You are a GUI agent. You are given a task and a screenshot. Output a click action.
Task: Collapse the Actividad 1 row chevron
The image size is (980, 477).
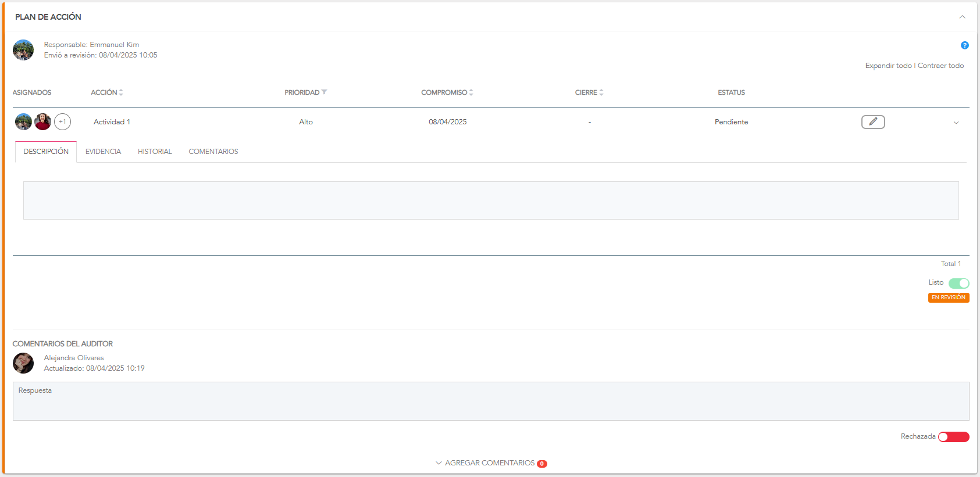[x=956, y=123]
